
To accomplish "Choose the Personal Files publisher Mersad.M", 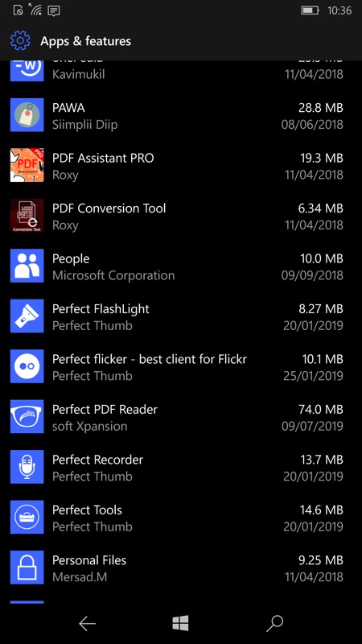I will [80, 577].
